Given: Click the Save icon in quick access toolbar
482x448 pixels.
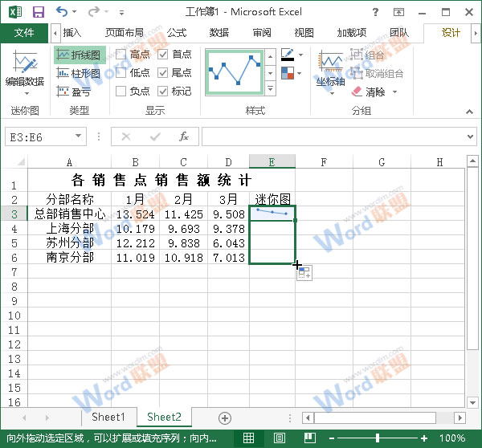Looking at the screenshot, I should (39, 12).
